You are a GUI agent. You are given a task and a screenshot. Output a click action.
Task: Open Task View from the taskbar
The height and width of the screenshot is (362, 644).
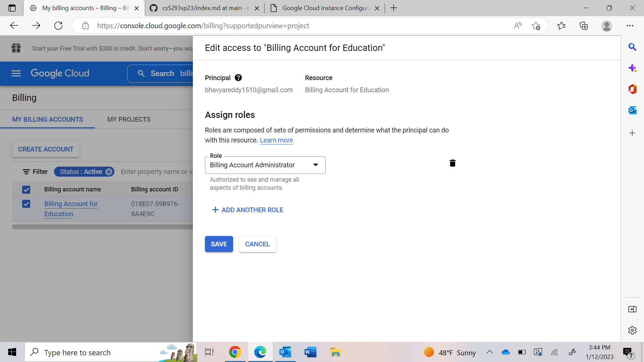pyautogui.click(x=209, y=352)
